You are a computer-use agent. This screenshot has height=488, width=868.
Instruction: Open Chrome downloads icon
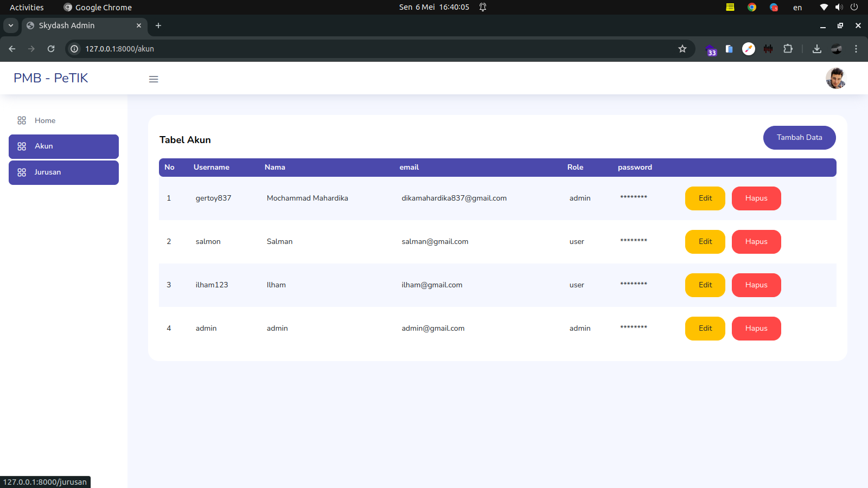pos(816,49)
